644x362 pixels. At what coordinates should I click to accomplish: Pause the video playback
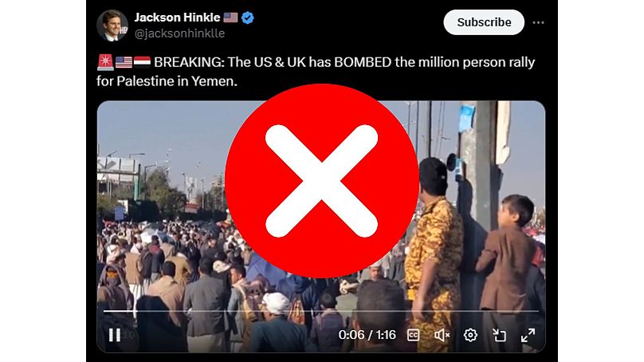tap(115, 335)
